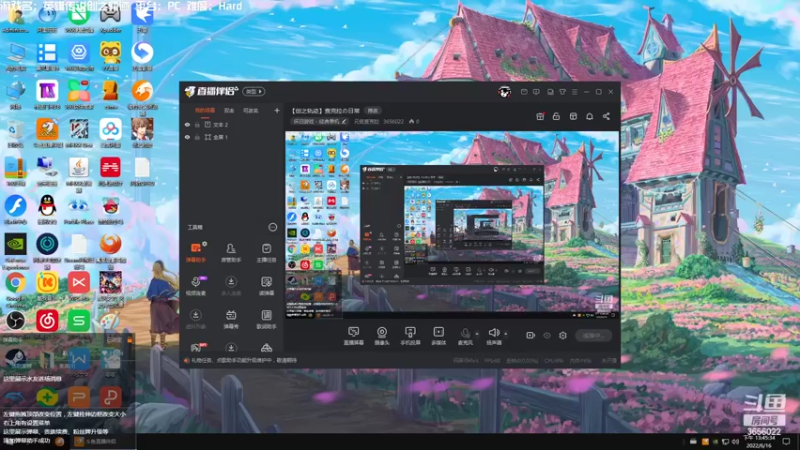The width and height of the screenshot is (800, 450).
Task: Click the 修改 button next to the stream title
Action: click(x=373, y=111)
